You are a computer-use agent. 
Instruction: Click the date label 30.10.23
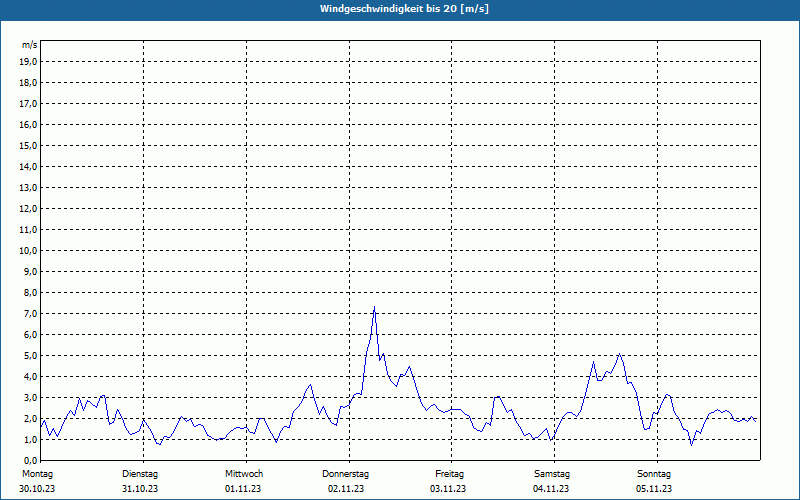[37, 489]
